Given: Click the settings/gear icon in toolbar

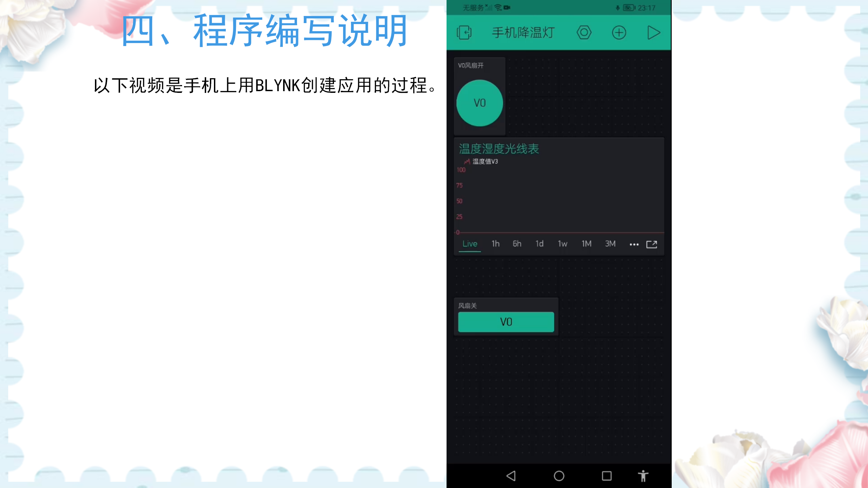Looking at the screenshot, I should (584, 32).
